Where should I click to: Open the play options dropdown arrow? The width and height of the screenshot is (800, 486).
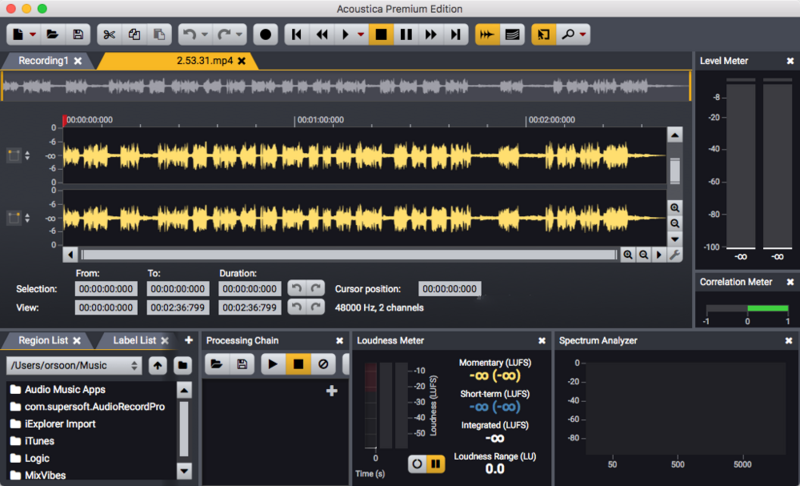361,35
